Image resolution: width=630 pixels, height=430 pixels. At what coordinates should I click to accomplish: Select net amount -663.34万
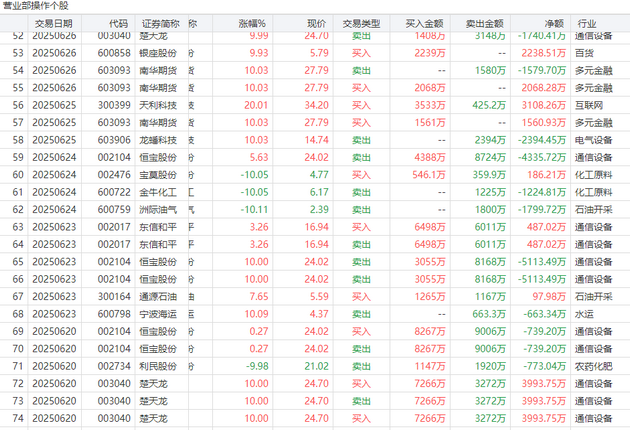(x=544, y=314)
